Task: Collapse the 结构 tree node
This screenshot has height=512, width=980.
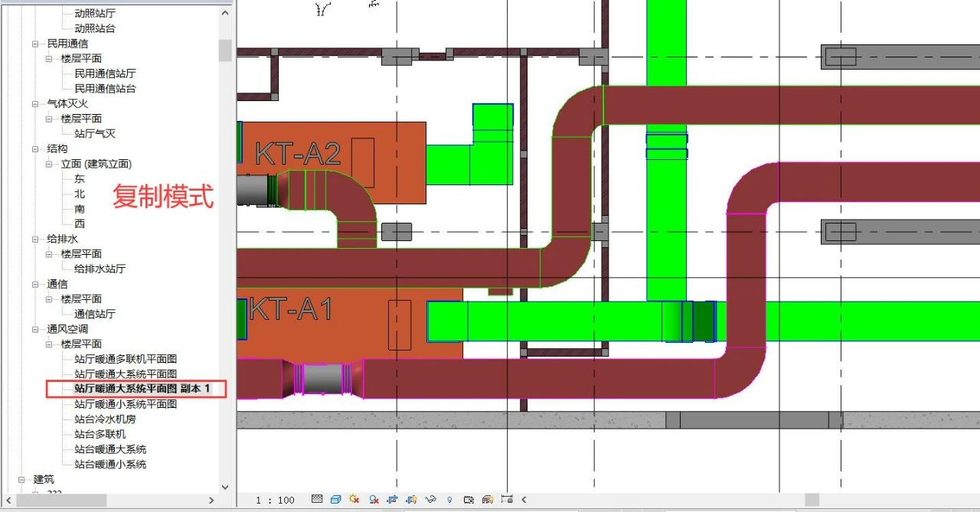Action: (35, 148)
